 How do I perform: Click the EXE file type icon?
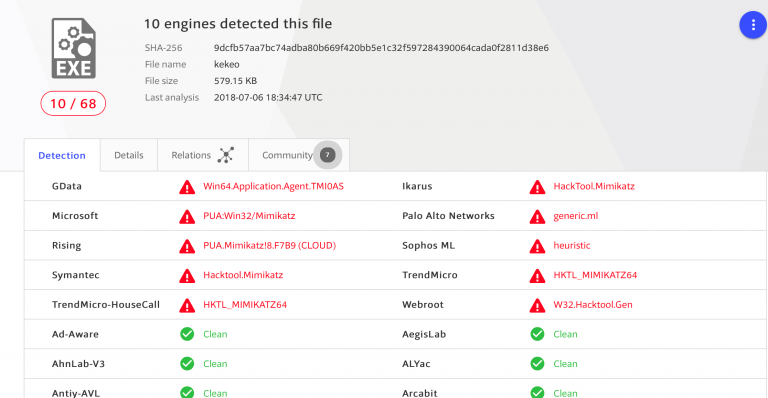[73, 48]
